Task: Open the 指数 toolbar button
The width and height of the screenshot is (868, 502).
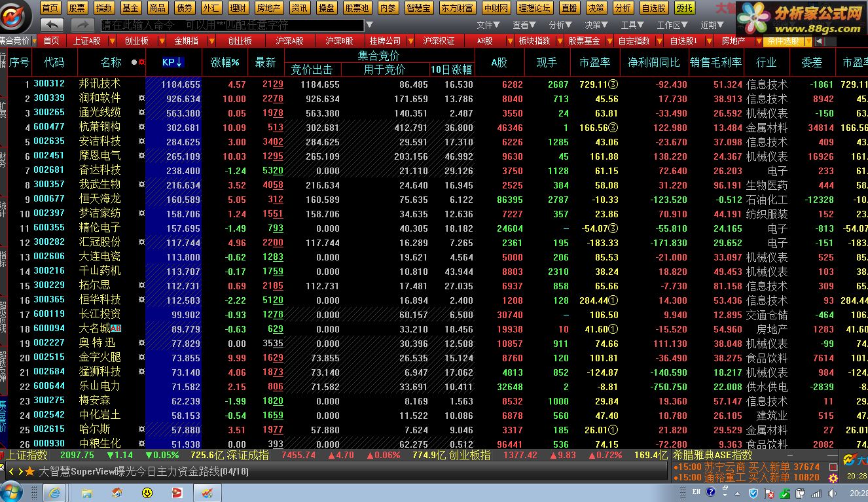Action: [103, 8]
